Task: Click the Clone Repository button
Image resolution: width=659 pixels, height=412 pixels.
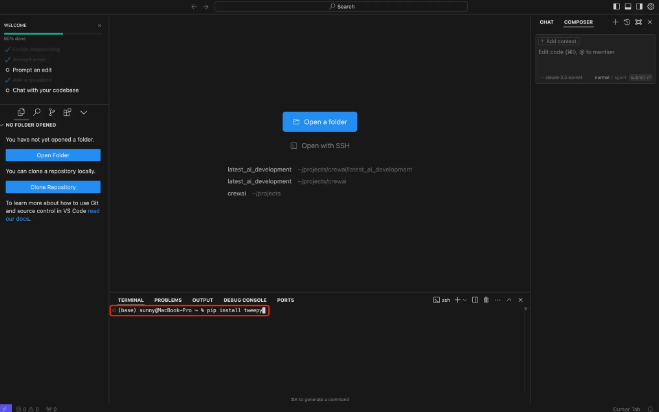Action: [53, 187]
